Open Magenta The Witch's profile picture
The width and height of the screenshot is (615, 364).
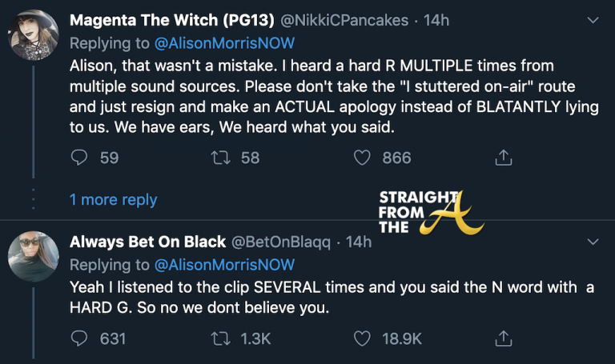click(x=31, y=34)
